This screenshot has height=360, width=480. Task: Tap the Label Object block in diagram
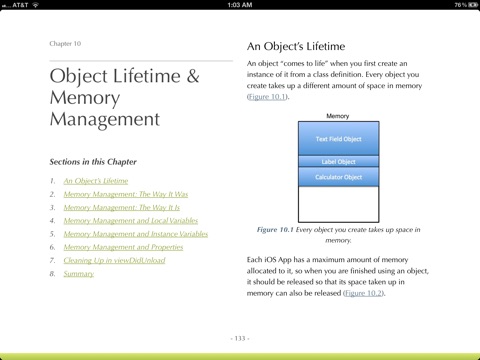point(338,162)
